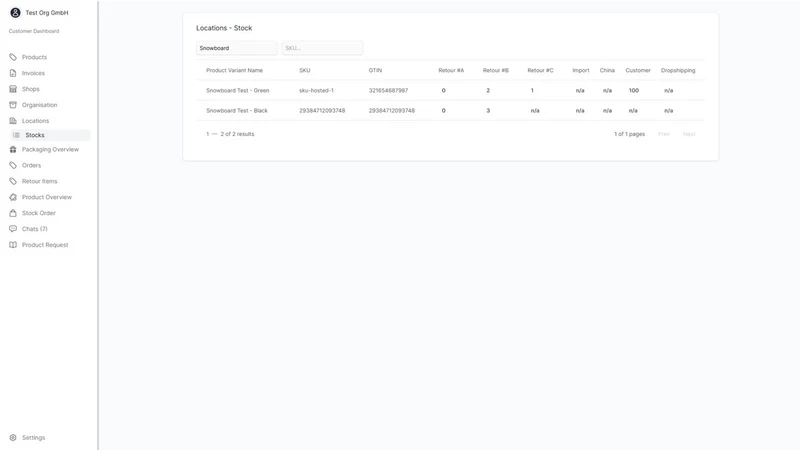Open Organisation in the sidebar
Viewport: 800px width, 450px height.
coord(39,105)
